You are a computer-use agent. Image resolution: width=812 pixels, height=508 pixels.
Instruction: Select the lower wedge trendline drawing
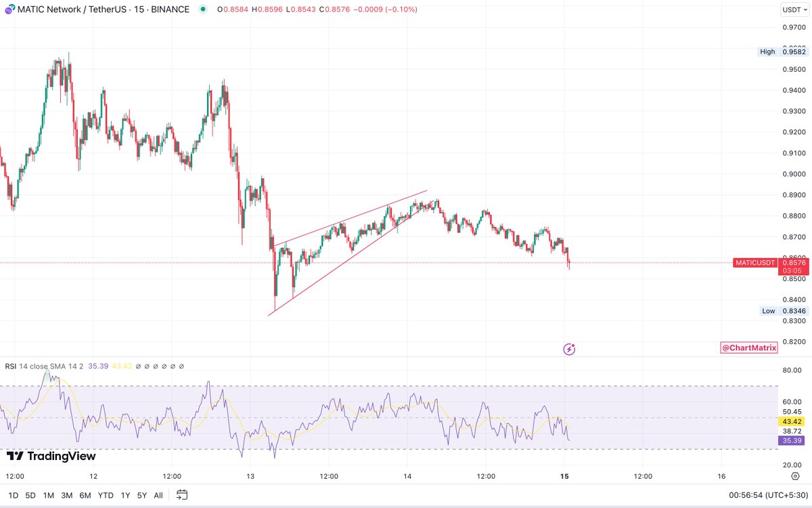(352, 257)
